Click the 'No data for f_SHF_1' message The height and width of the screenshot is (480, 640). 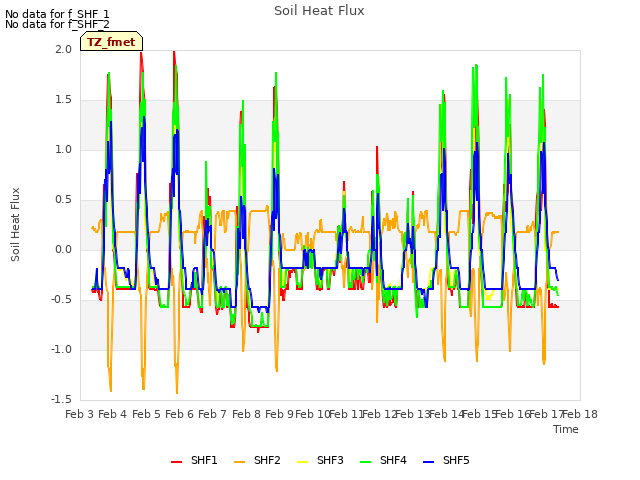tap(57, 14)
